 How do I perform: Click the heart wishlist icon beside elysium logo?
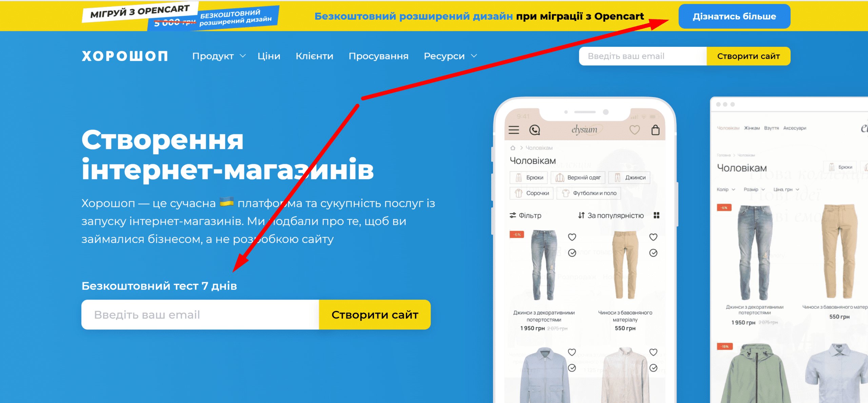634,130
